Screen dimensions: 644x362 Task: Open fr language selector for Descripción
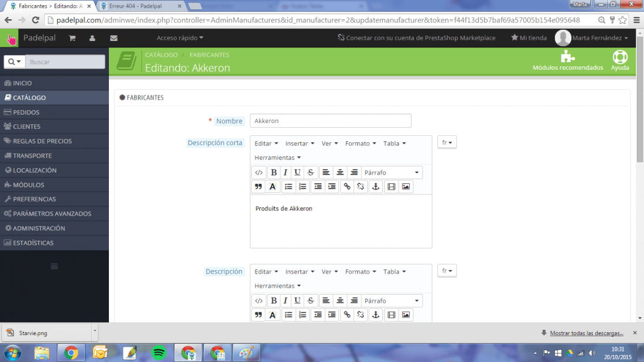[447, 271]
